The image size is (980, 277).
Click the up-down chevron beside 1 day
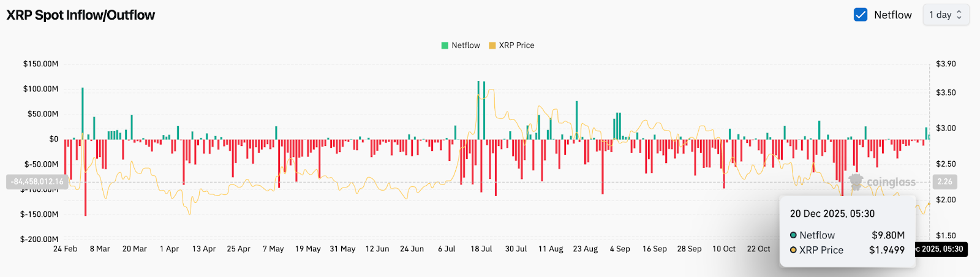(959, 15)
